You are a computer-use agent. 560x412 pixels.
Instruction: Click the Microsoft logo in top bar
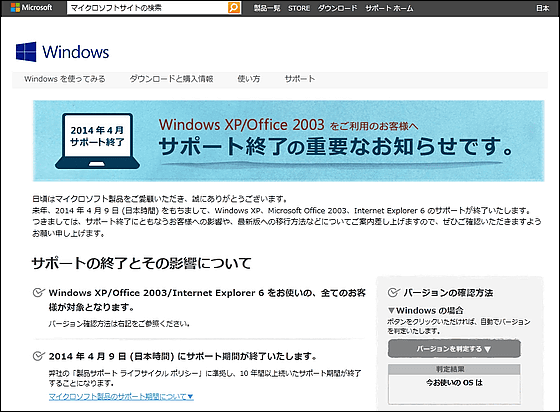click(x=31, y=7)
